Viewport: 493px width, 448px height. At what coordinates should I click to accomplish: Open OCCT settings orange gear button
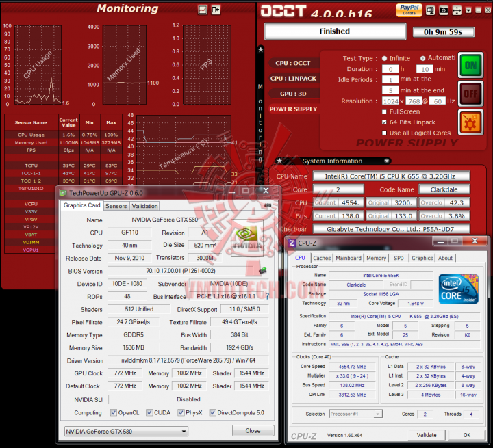pos(470,122)
